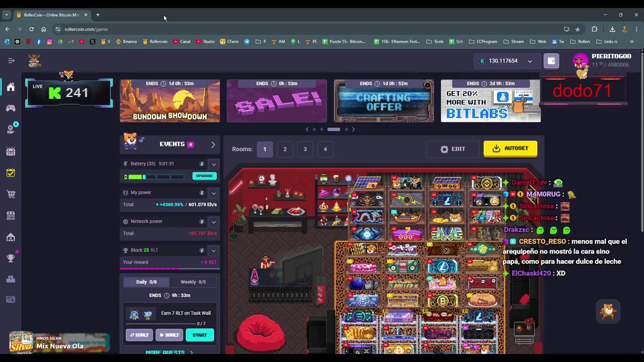
Task: Click the My power info icon
Action: tap(202, 193)
